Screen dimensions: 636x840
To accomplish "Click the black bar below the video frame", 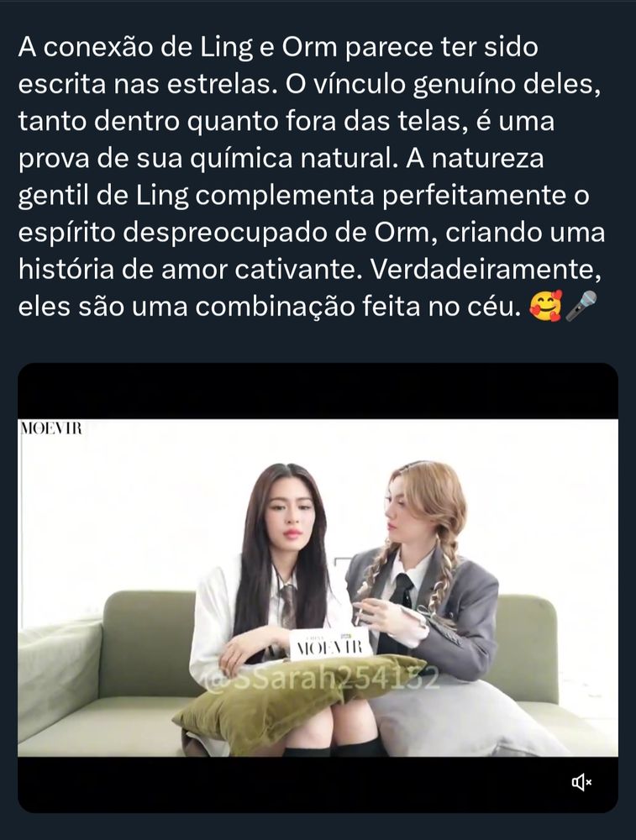I will tap(318, 785).
